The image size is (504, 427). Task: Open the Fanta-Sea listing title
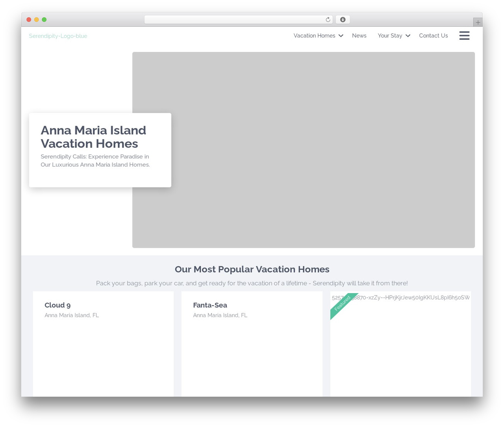click(x=210, y=305)
